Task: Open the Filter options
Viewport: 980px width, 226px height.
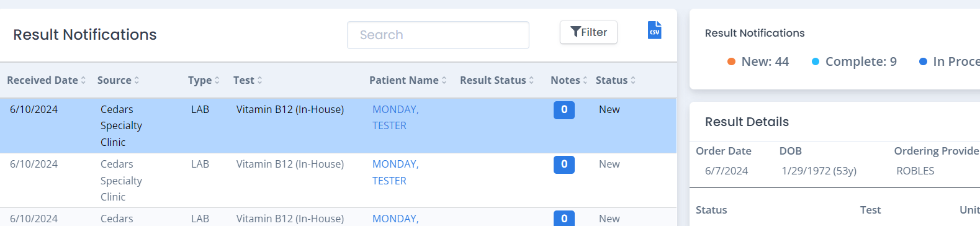Action: tap(588, 32)
